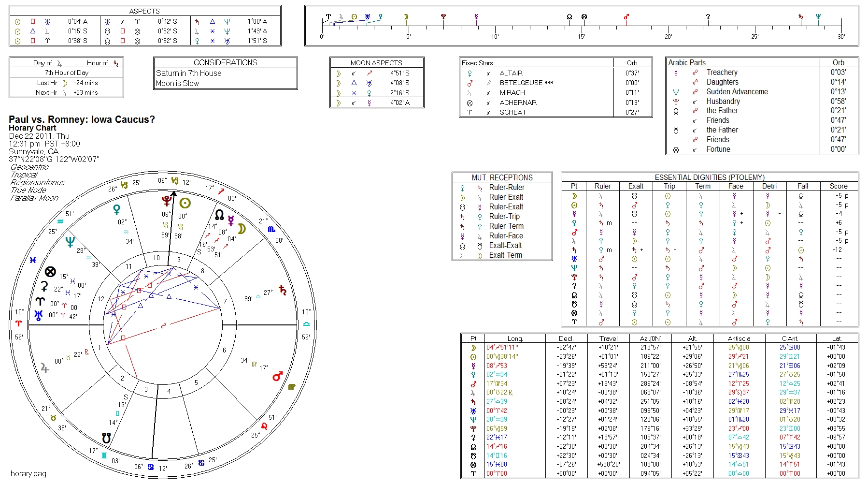The height and width of the screenshot is (484, 868).
Task: Select the 'Saturn in 7th House' consideration
Action: [x=189, y=73]
